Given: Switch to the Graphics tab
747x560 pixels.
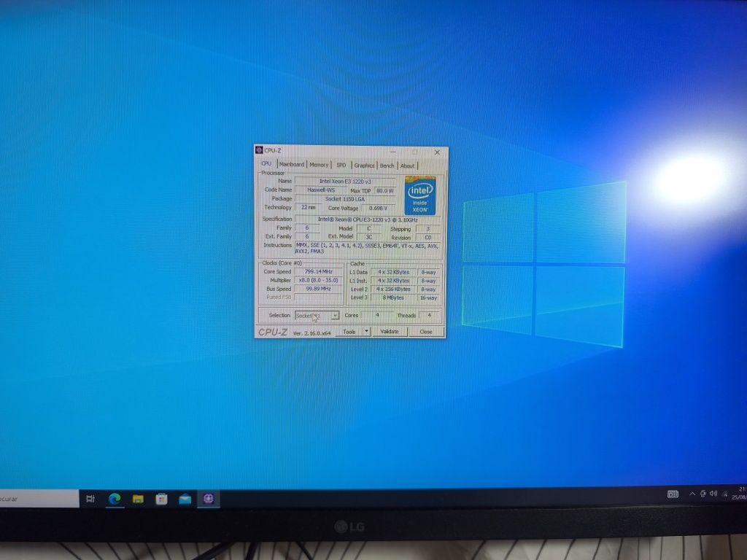Looking at the screenshot, I should [x=364, y=166].
